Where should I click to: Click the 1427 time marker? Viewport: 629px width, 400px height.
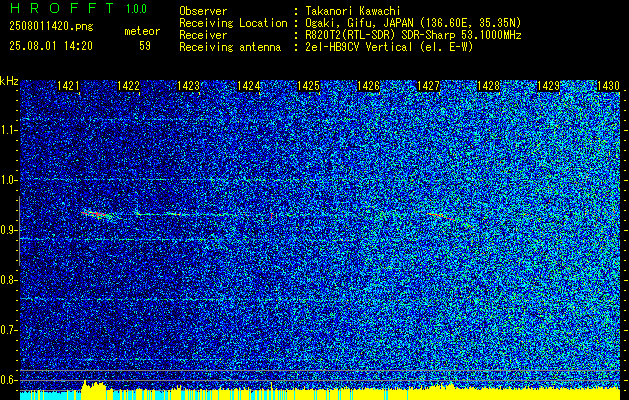pyautogui.click(x=428, y=85)
